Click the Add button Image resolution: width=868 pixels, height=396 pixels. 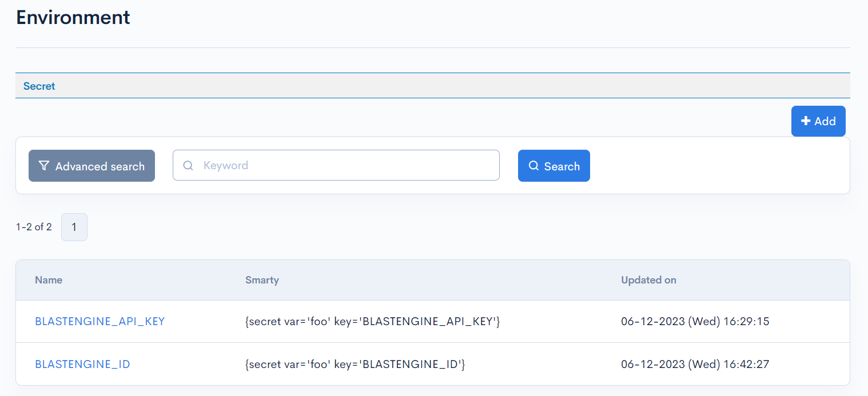click(x=818, y=121)
